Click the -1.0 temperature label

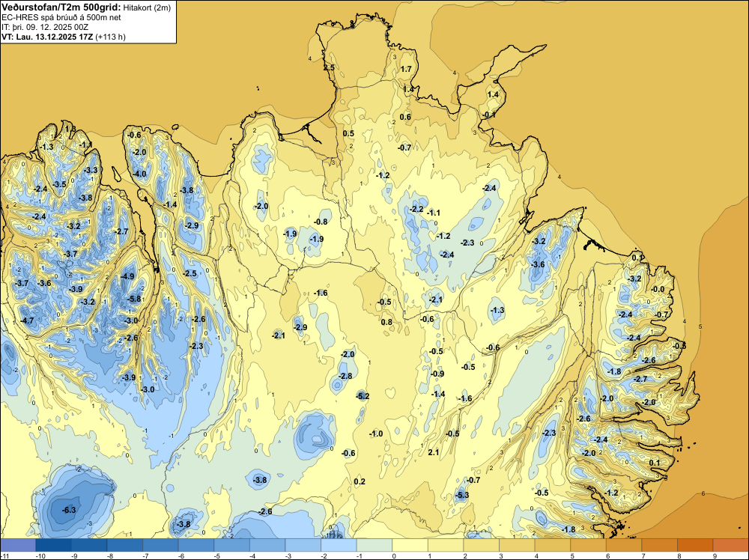[377, 434]
